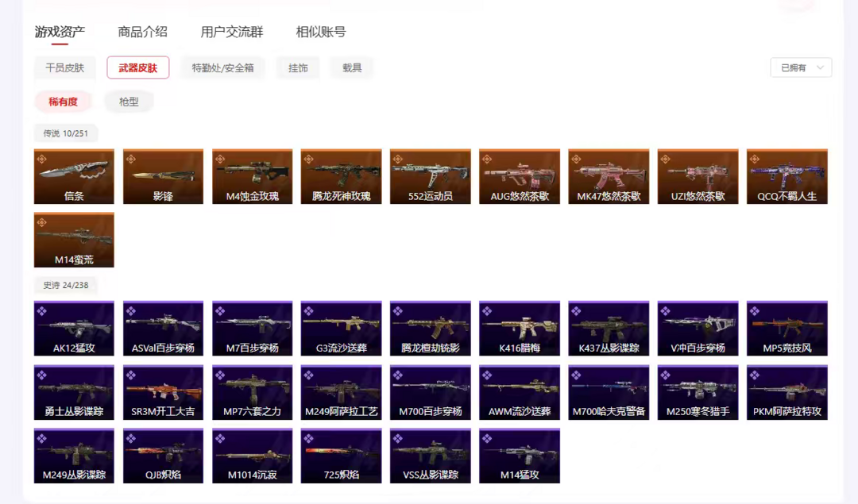
Task: Open the M7百步穿杨 skin
Action: (x=253, y=329)
